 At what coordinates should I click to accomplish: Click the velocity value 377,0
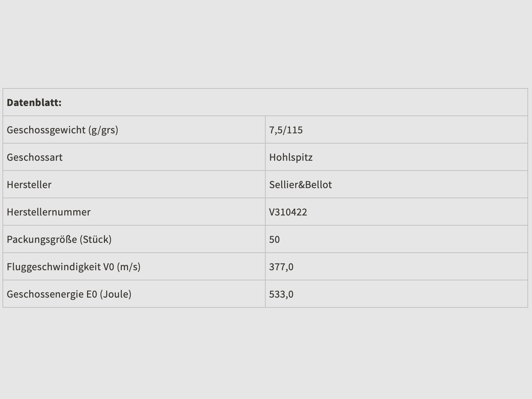[x=281, y=267]
